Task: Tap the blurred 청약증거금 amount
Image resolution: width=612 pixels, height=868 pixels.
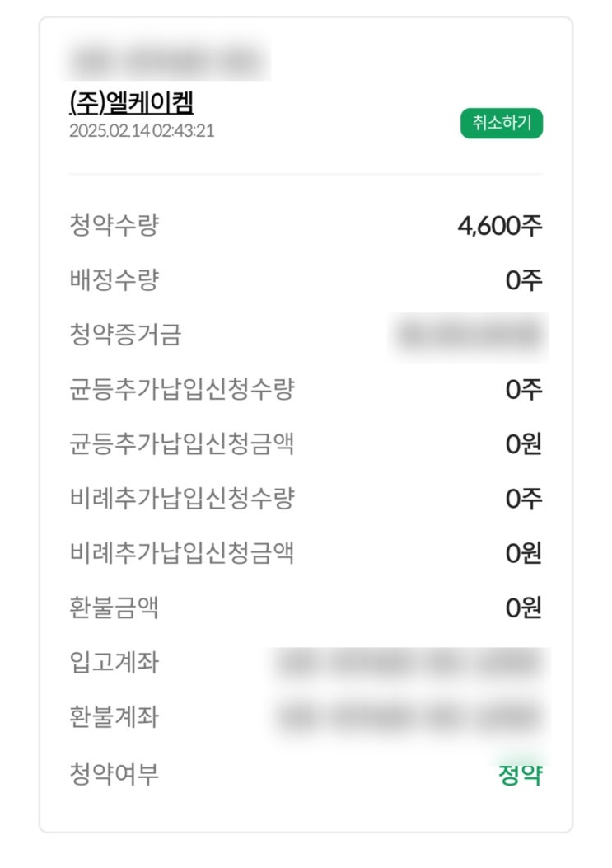Action: [470, 335]
